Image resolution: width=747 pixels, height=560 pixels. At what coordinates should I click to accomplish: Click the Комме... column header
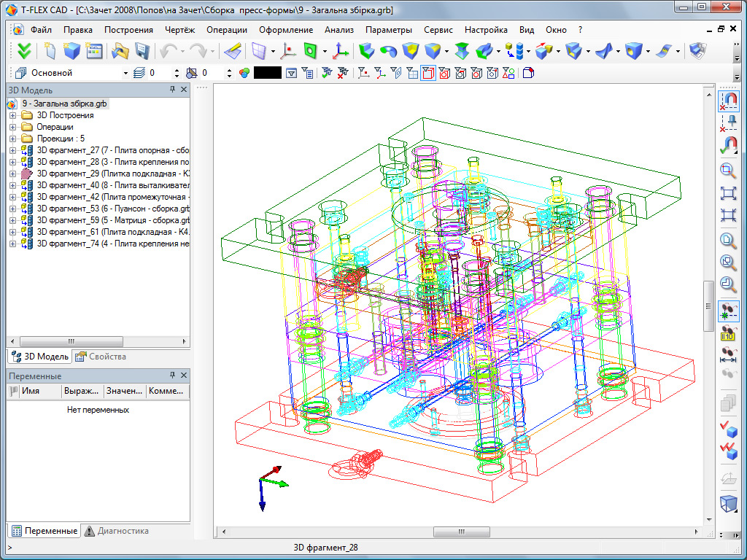pyautogui.click(x=167, y=391)
